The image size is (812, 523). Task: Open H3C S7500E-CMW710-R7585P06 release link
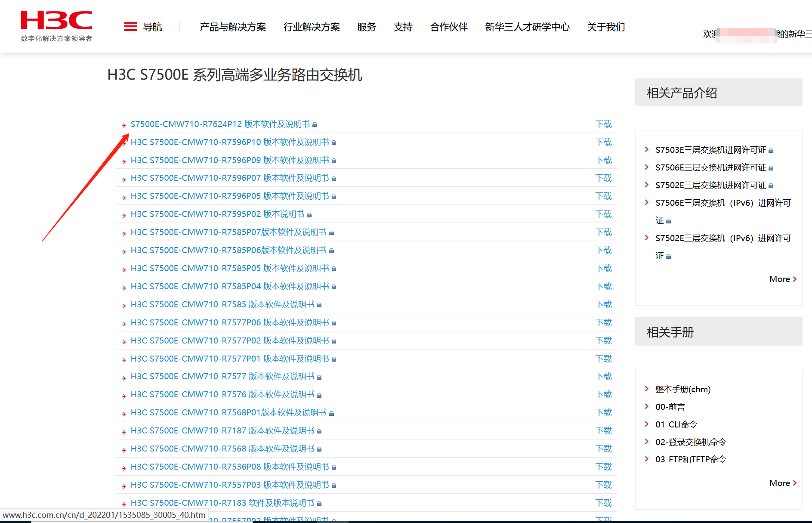[228, 251]
